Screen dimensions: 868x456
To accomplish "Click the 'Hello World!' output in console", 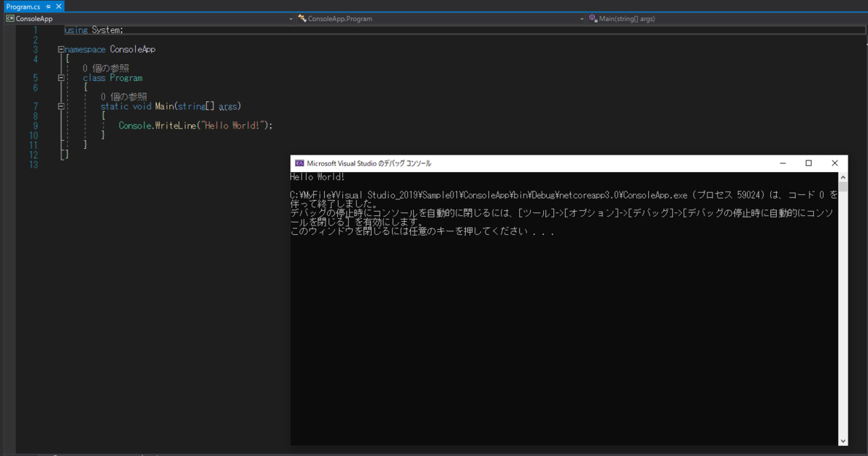I will 318,177.
